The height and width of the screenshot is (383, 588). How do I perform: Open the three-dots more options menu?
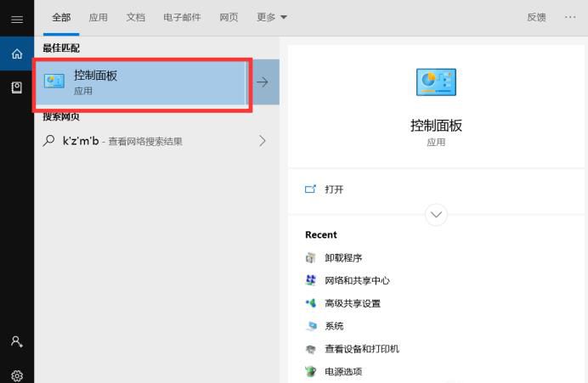[x=570, y=17]
